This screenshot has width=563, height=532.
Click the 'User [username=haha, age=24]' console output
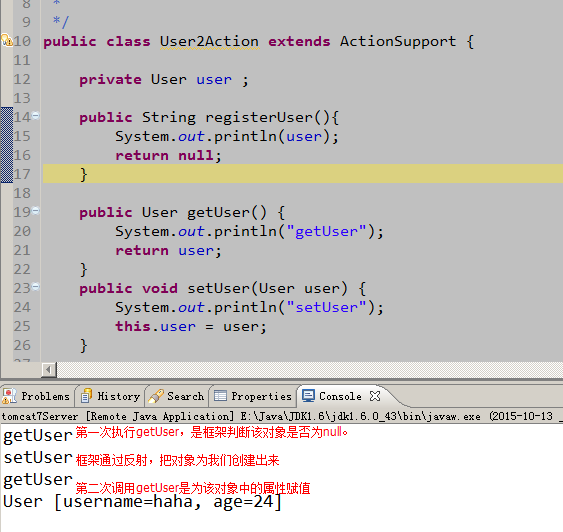(x=143, y=502)
